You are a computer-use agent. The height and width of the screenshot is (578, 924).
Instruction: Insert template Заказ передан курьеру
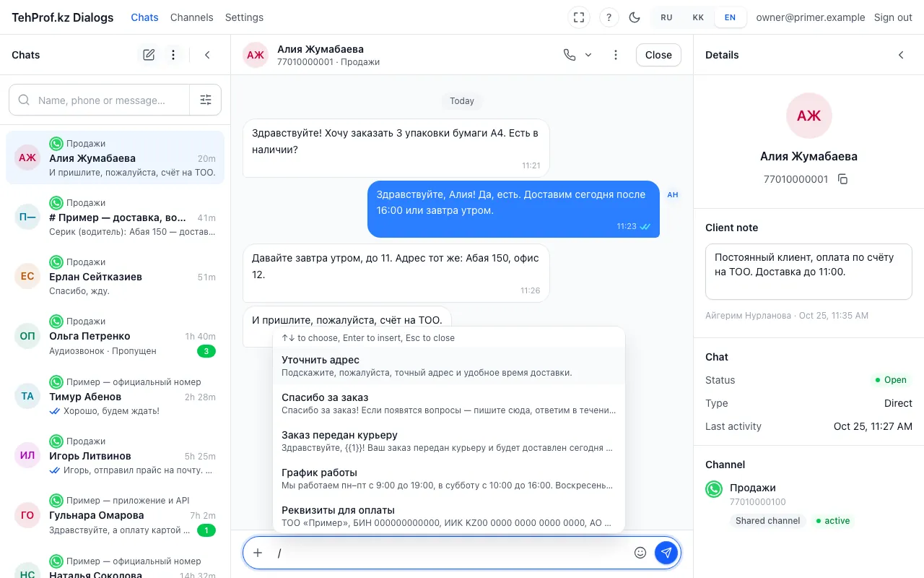point(448,441)
